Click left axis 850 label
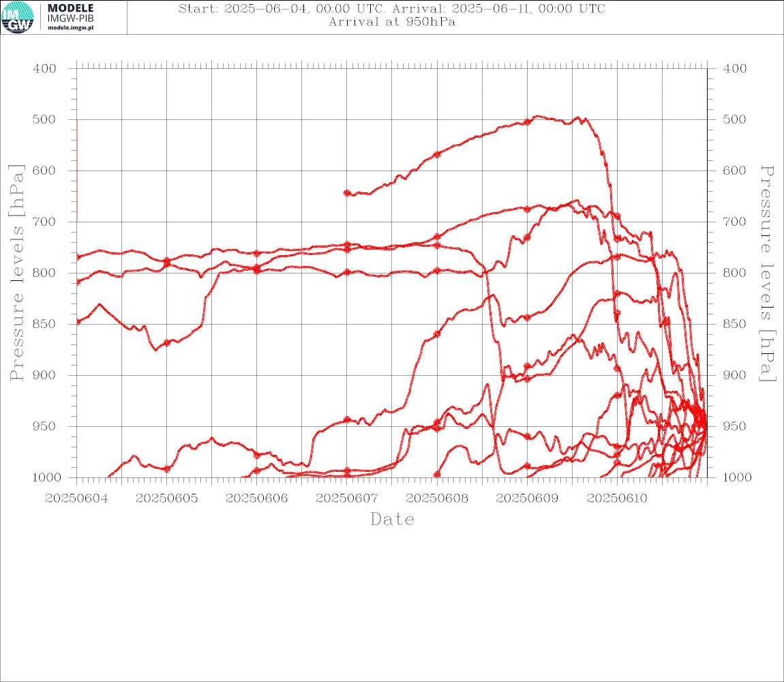The width and height of the screenshot is (784, 682). click(44, 324)
